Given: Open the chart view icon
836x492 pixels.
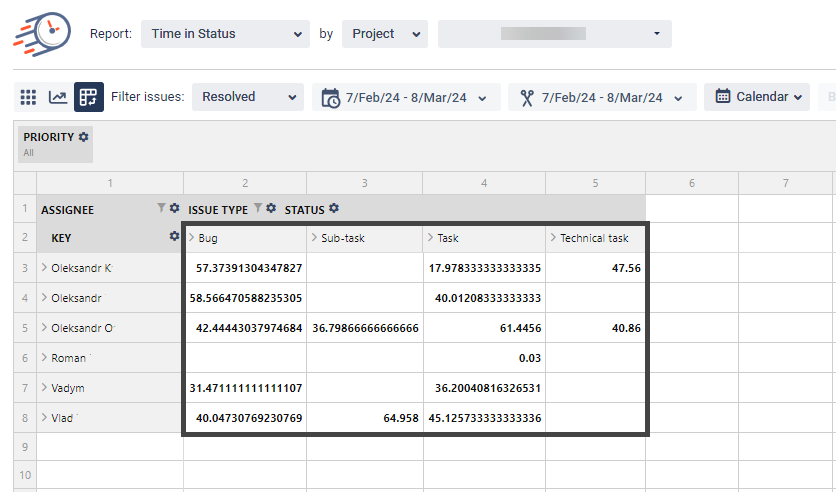Looking at the screenshot, I should [x=58, y=97].
